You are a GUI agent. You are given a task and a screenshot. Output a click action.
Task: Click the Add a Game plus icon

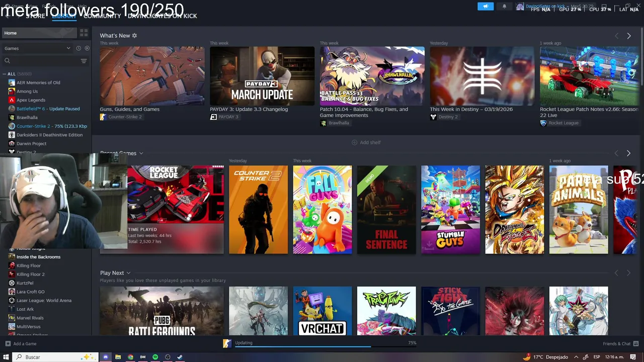click(x=8, y=344)
